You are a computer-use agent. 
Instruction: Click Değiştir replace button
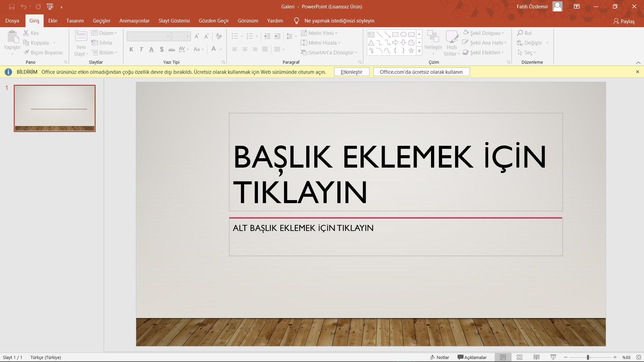coord(530,43)
